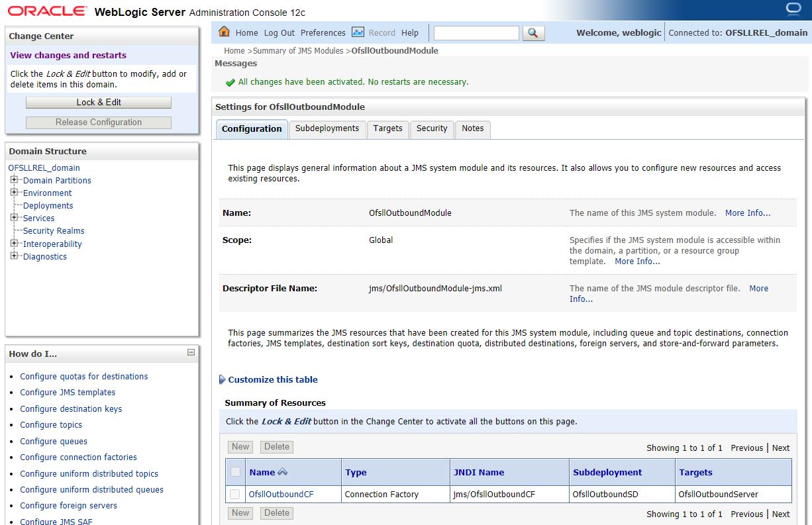The height and width of the screenshot is (525, 812).
Task: Click the green checkmark message icon
Action: (x=230, y=83)
